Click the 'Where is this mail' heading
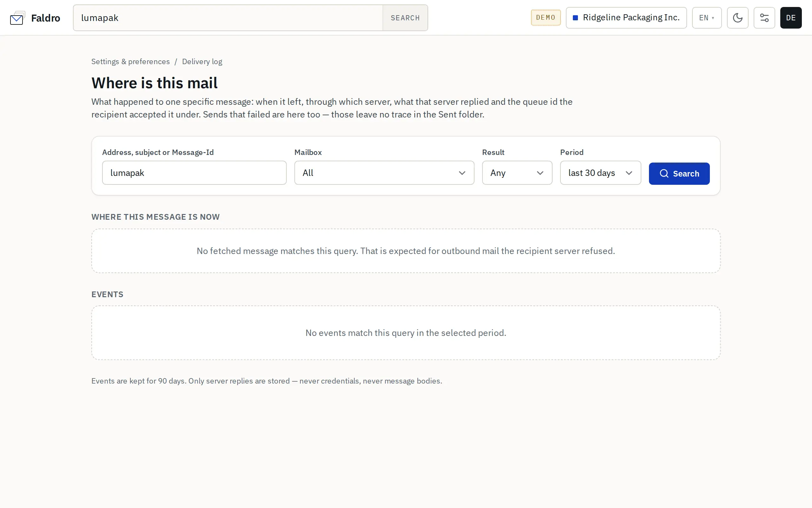The width and height of the screenshot is (812, 508). [154, 83]
